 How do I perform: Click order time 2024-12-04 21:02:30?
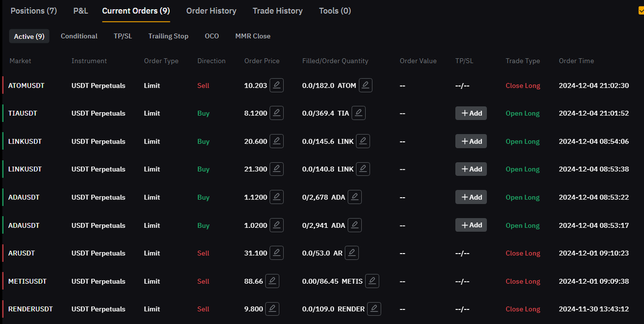point(594,85)
